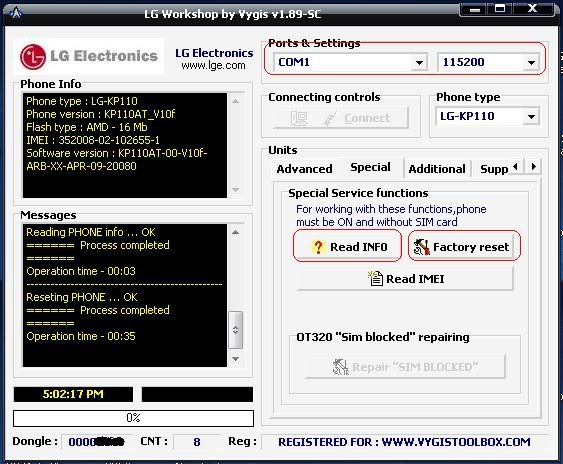Click 'Operation time - 00:03' message
This screenshot has width=563, height=464.
(x=81, y=272)
